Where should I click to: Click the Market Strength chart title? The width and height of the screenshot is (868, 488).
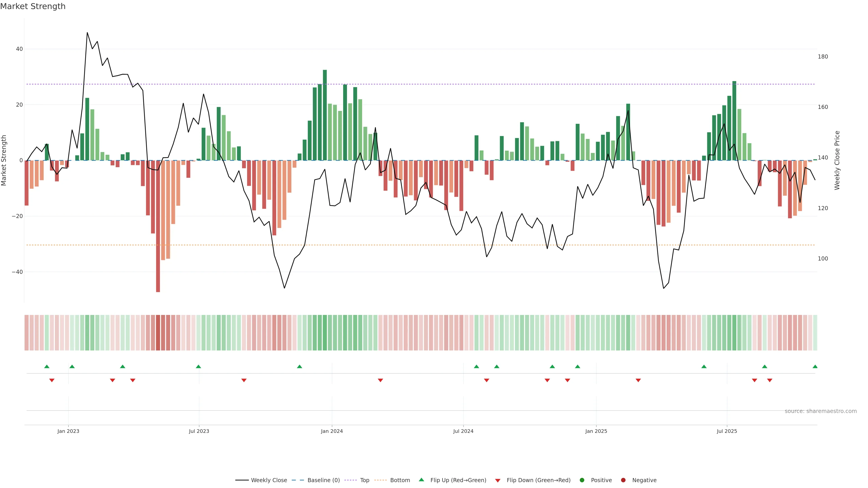point(33,6)
